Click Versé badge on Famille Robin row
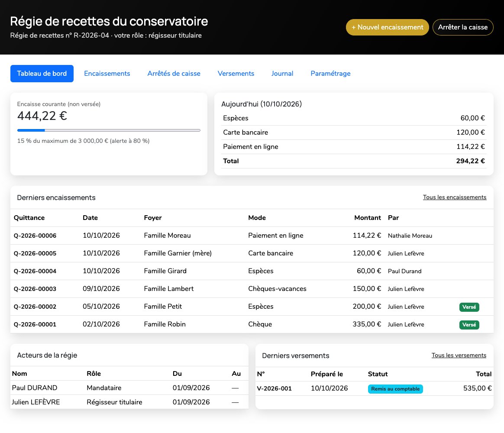Viewport: 504px width, 433px height. (469, 325)
